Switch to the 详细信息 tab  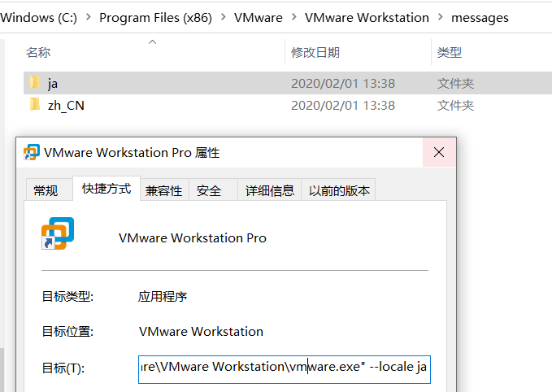pyautogui.click(x=270, y=190)
